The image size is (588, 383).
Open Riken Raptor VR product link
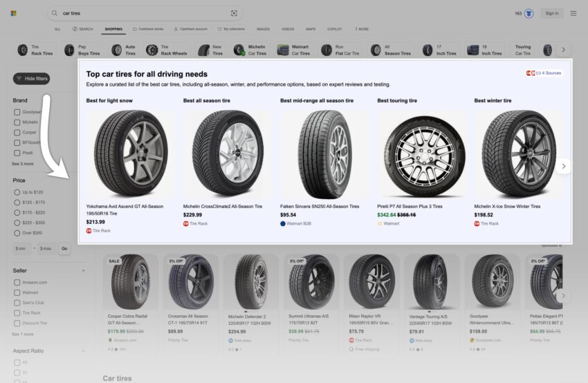tap(370, 319)
